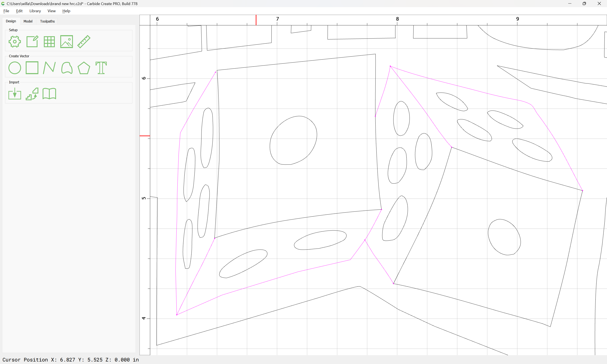The image size is (607, 364).
Task: Select the Curve drawing tool
Action: (67, 68)
